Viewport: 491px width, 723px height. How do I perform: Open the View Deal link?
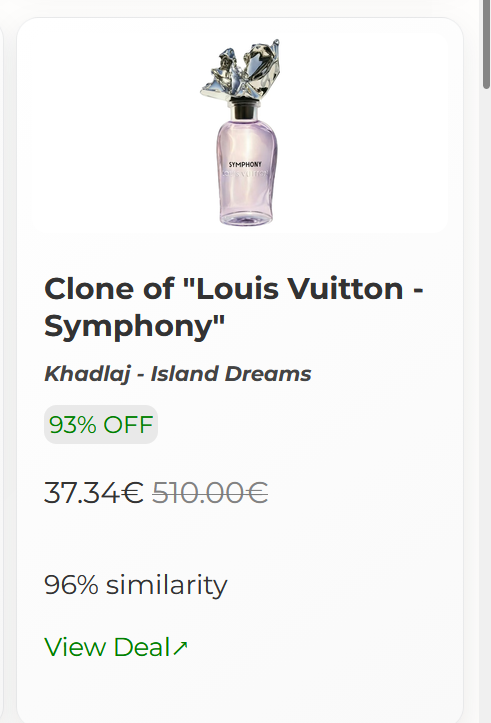(x=116, y=646)
